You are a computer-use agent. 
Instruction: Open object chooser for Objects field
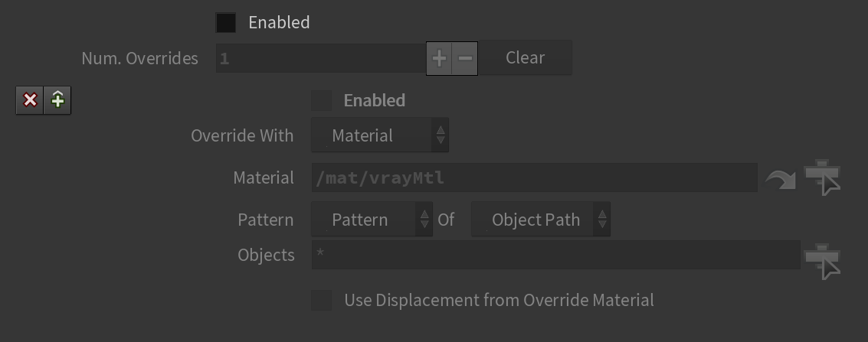(x=823, y=262)
